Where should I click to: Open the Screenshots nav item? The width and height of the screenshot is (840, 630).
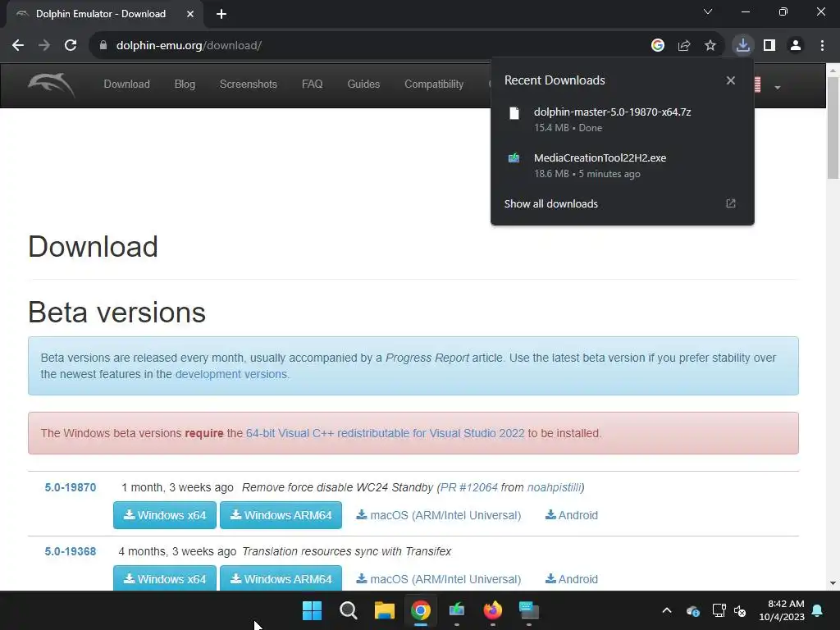248,84
